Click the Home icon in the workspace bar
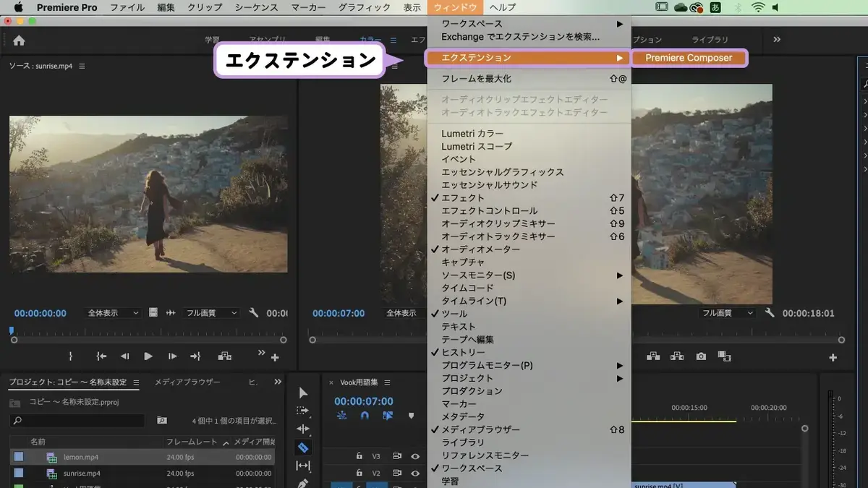 point(19,40)
